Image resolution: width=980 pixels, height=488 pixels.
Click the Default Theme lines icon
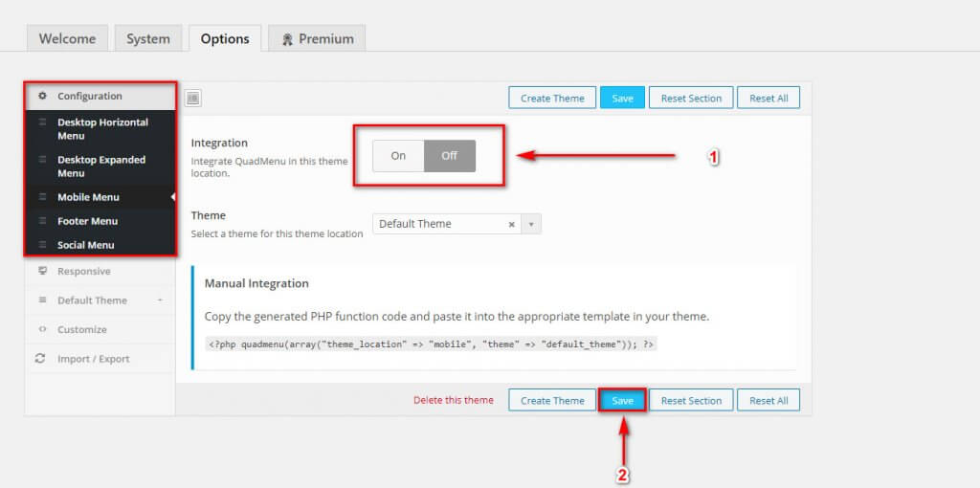42,300
